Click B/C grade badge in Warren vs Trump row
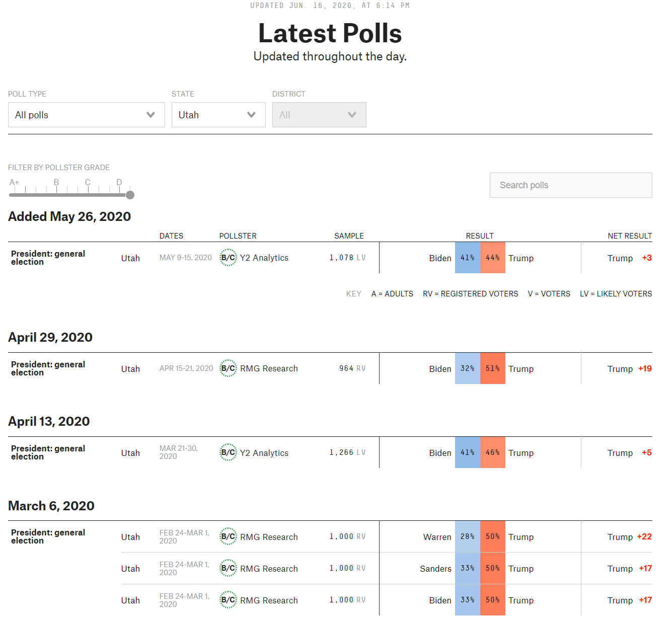The image size is (672, 622). coord(228,536)
